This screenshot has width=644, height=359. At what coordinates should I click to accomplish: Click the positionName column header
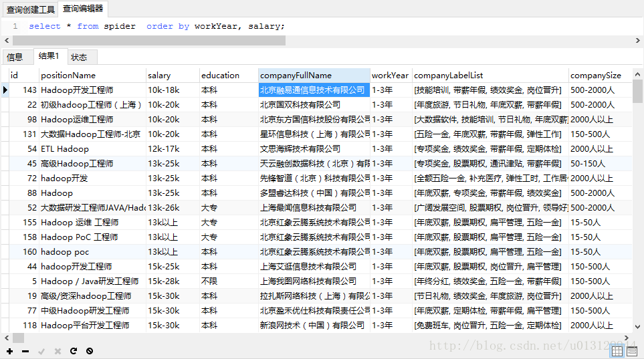coord(92,75)
